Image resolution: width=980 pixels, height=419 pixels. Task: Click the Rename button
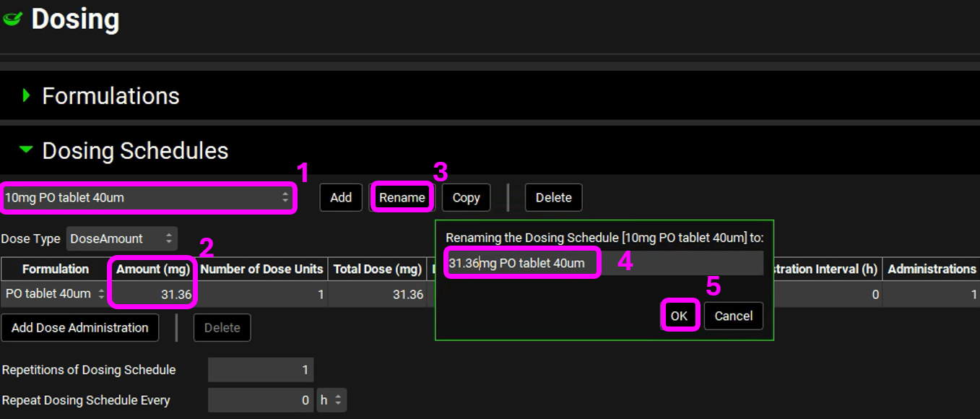402,197
